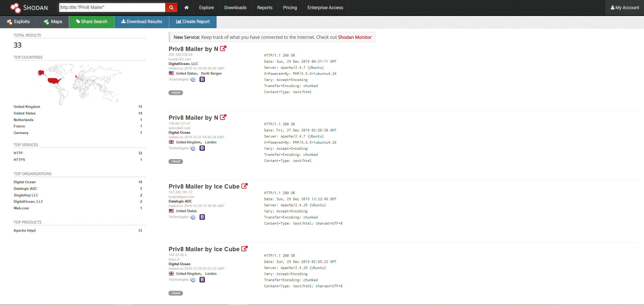The width and height of the screenshot is (644, 305).
Task: Open 'Priv8 Mailer by Ice Cube' title for 157.245.191.77
Action: pos(204,187)
